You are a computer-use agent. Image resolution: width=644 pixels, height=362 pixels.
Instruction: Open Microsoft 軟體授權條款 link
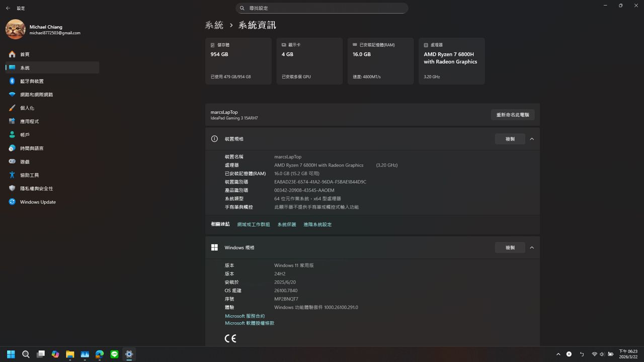250,323
